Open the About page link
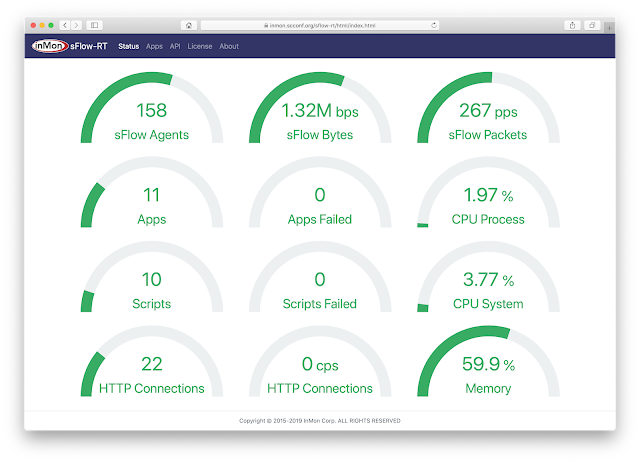 pyautogui.click(x=229, y=47)
